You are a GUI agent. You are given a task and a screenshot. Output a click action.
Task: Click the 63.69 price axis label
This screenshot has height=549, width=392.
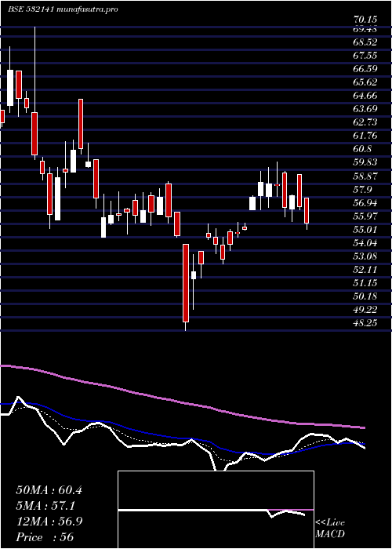pyautogui.click(x=365, y=109)
